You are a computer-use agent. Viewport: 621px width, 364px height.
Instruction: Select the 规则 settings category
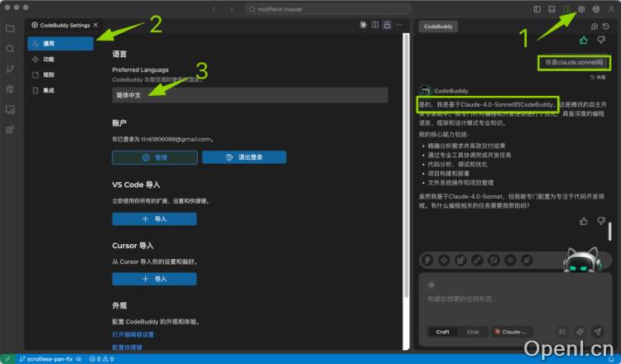(x=60, y=74)
